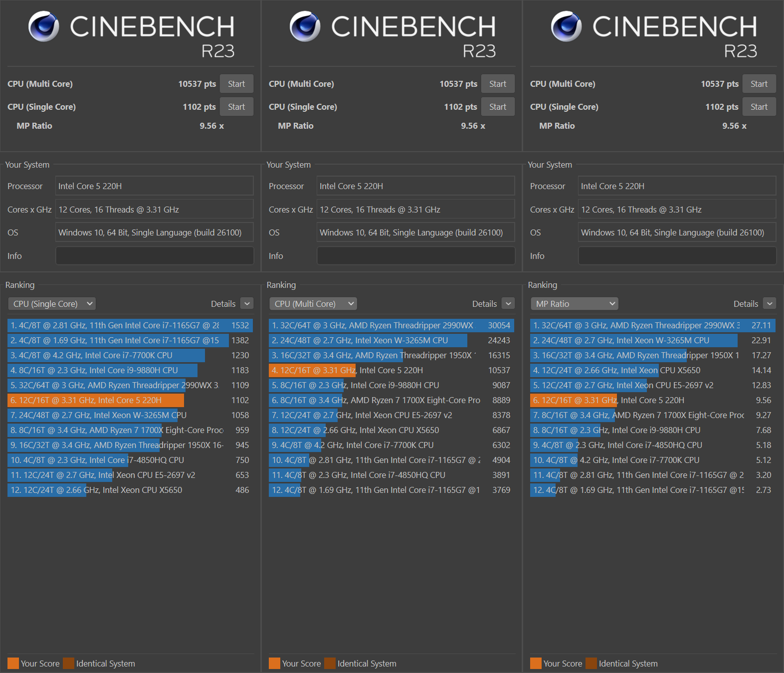The image size is (784, 673).
Task: Click the Info field in the right panel
Action: coord(677,255)
